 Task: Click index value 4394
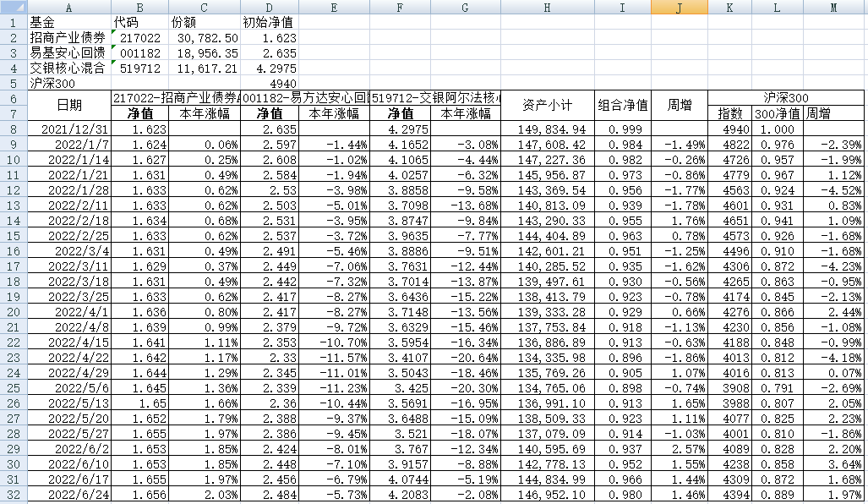point(730,495)
